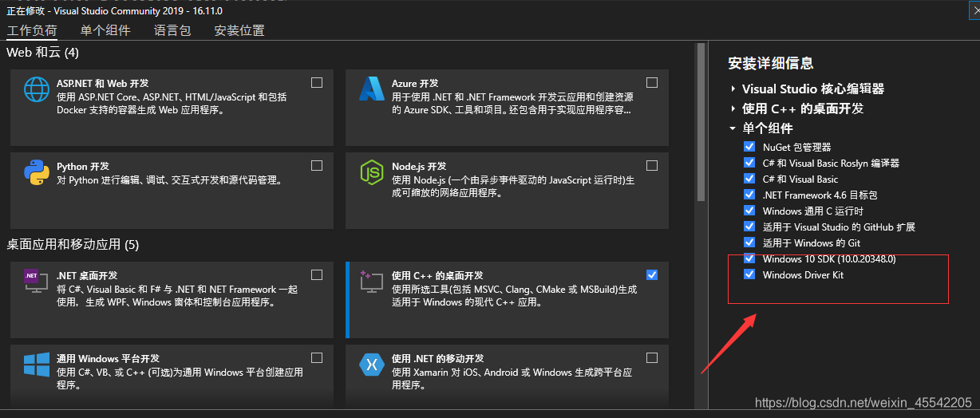Click the Xamarin mobile development icon
This screenshot has width=980, height=418.
point(372,365)
